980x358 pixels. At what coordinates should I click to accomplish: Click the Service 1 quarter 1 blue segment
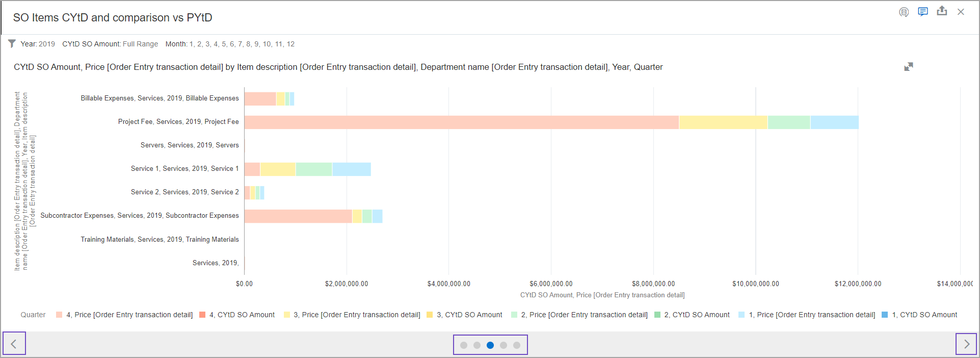[352, 169]
